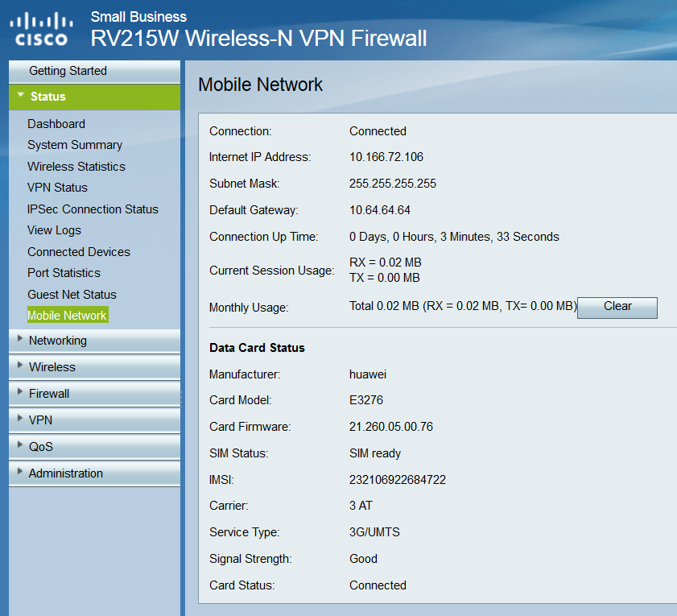Screen dimensions: 677x616
Task: Open System Summary page
Action: point(75,145)
